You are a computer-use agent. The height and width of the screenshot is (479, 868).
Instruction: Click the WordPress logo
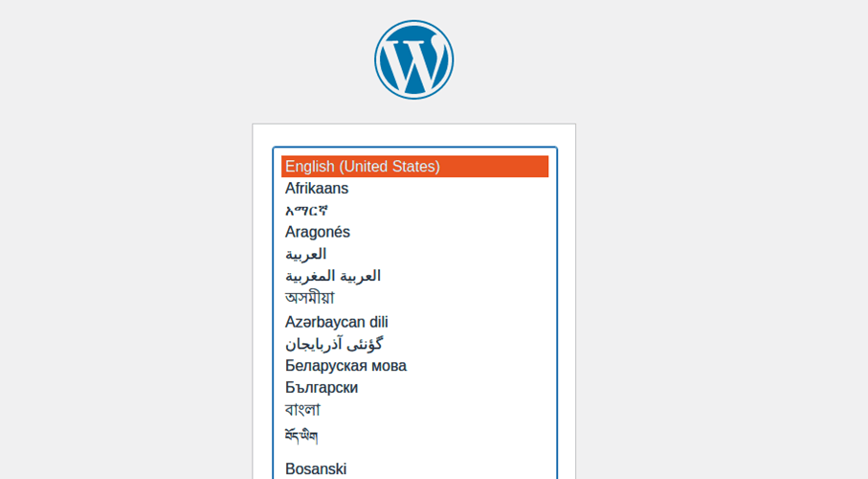coord(413,59)
